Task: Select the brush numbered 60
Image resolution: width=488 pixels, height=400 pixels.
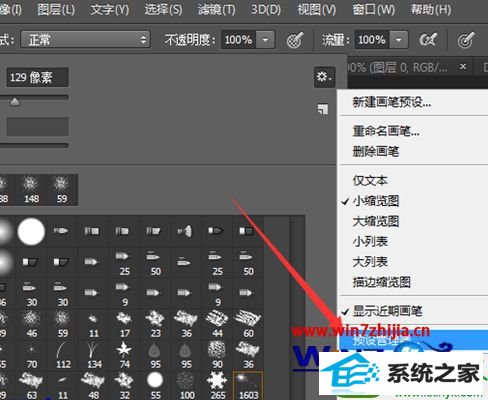Action: (x=248, y=324)
